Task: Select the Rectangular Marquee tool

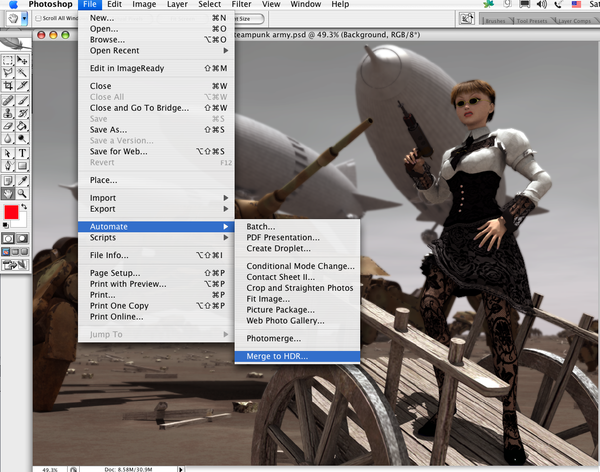Action: (8, 60)
